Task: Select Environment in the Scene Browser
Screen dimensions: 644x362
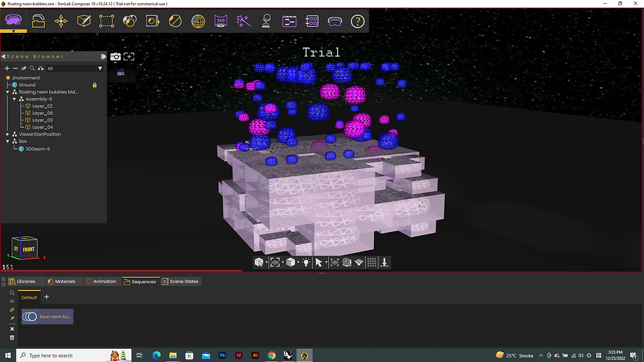Action: coord(26,78)
